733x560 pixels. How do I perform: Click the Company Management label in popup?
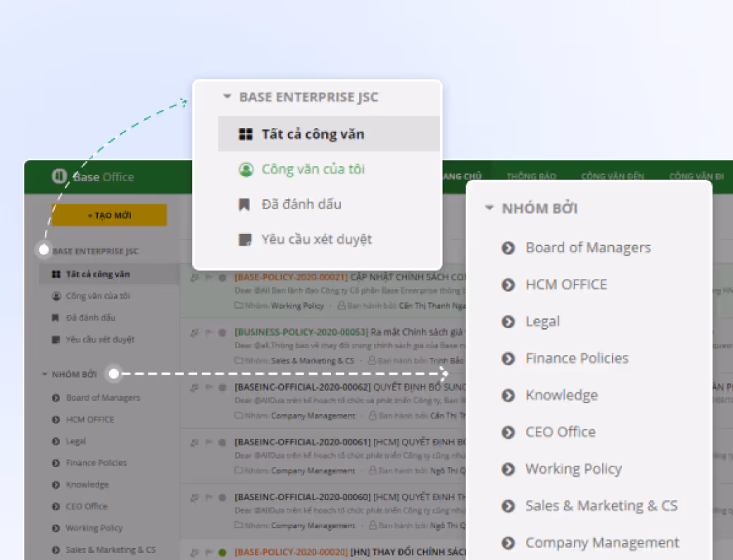[602, 542]
